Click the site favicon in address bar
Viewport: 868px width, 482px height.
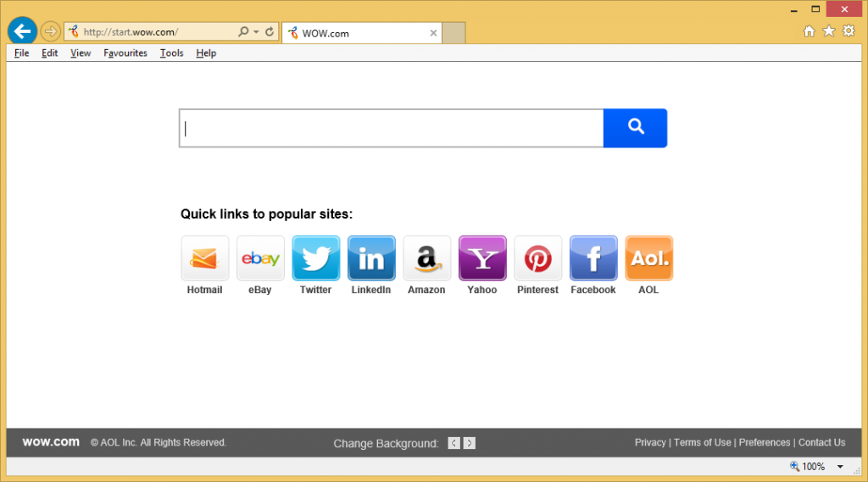[x=74, y=31]
